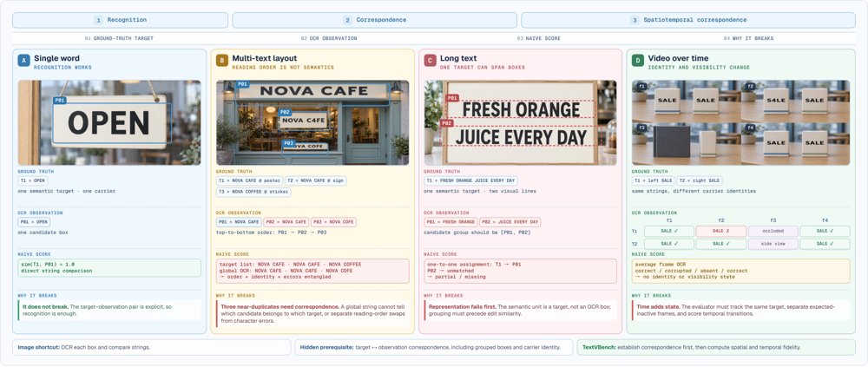Click the T2 row 'side view' cell

pyautogui.click(x=773, y=244)
